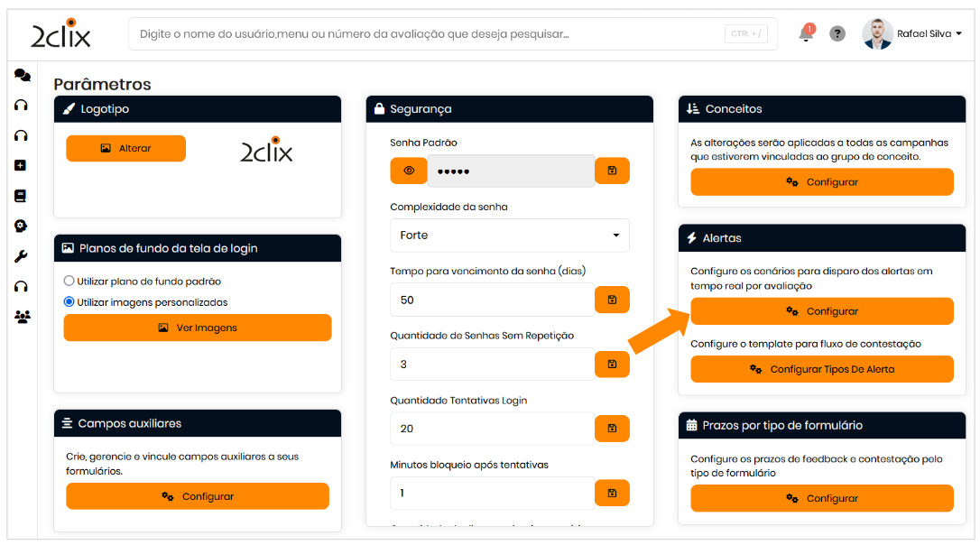
Task: Open the Complexidade da senha dropdown
Action: click(509, 236)
